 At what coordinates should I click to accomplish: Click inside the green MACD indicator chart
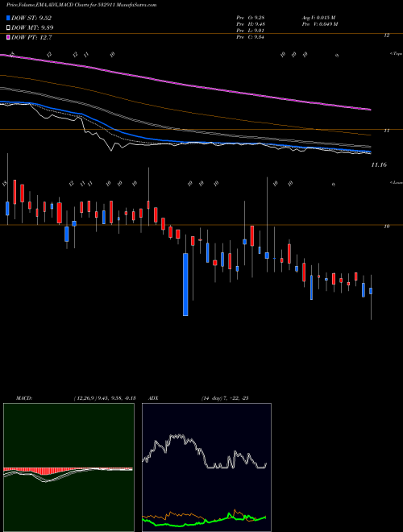69,468
